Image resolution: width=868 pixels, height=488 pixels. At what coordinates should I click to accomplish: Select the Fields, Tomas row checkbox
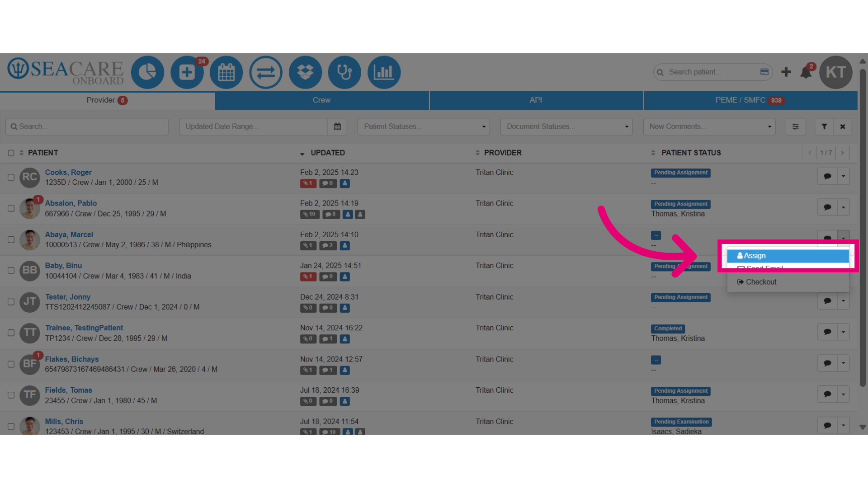(x=11, y=395)
